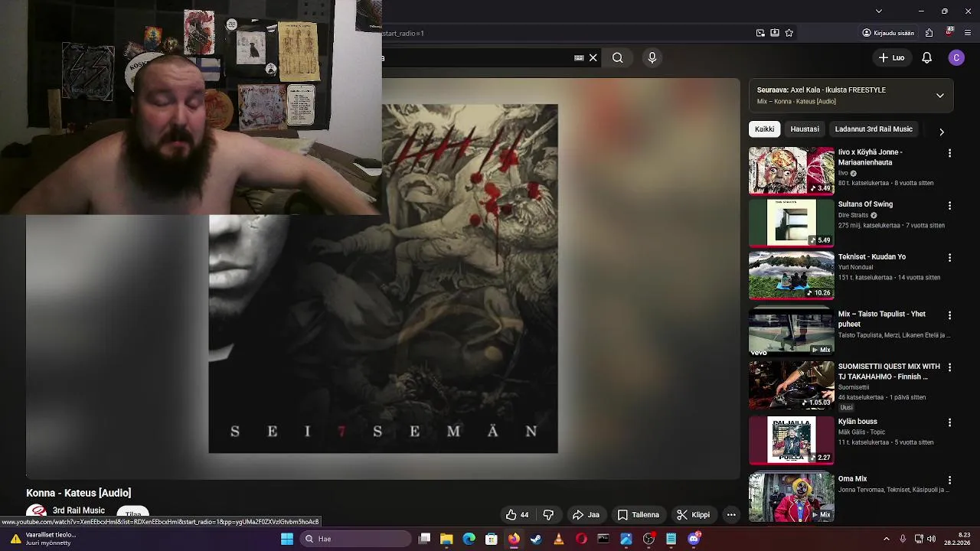Options menu for Oma Mix
The height and width of the screenshot is (551, 980).
[x=949, y=480]
